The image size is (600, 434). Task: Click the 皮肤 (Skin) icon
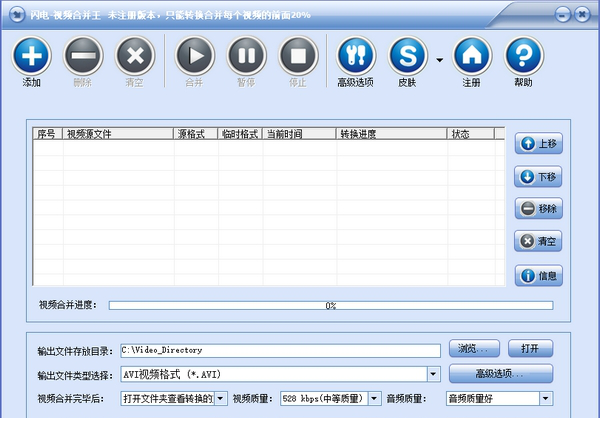tap(407, 56)
